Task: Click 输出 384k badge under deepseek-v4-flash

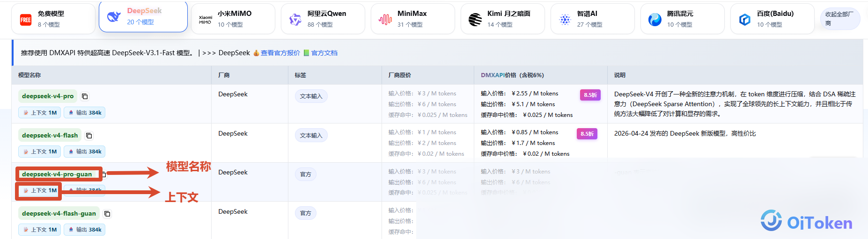Action: 84,152
